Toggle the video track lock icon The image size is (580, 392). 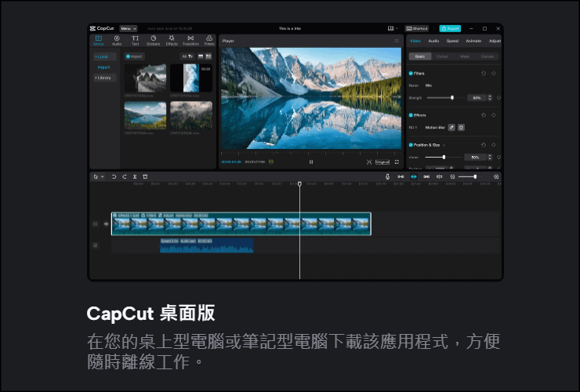[x=96, y=223]
